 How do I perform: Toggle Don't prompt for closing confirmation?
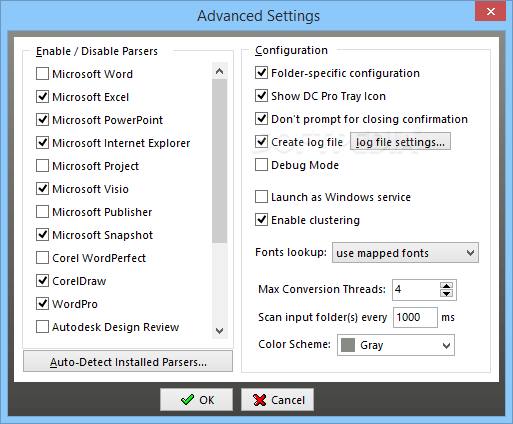[261, 119]
